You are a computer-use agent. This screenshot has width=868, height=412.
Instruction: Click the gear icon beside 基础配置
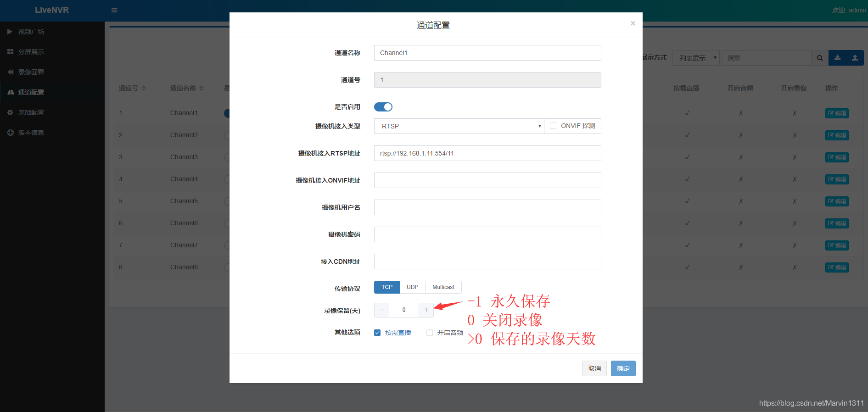(x=10, y=112)
